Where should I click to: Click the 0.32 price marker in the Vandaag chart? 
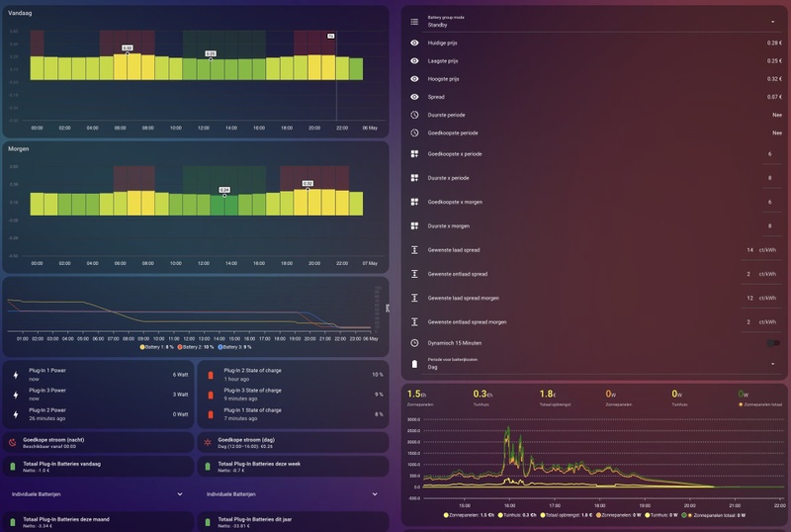tap(128, 47)
